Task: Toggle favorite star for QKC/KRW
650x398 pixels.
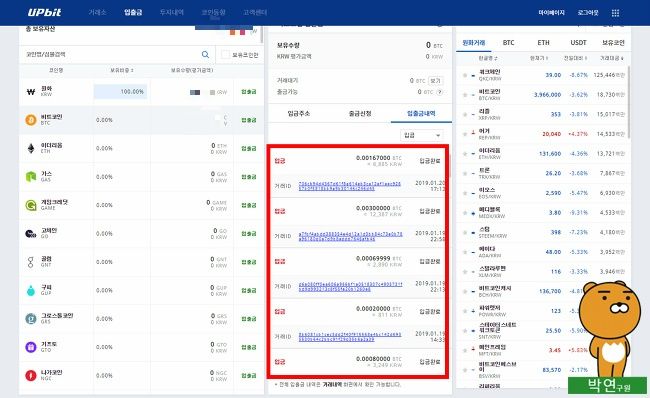Action: tap(465, 75)
